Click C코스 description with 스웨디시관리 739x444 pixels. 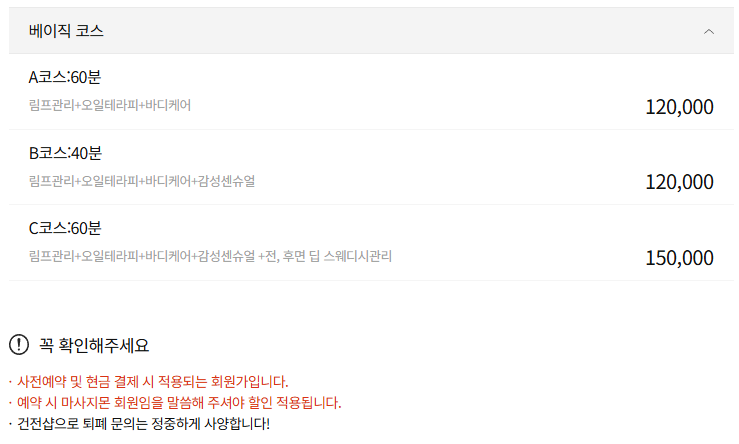pyautogui.click(x=210, y=256)
